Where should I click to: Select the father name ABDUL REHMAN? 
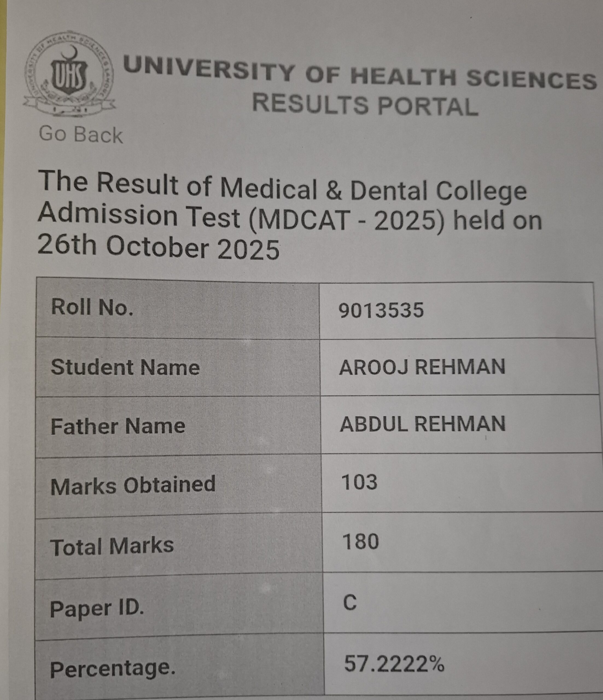(422, 424)
